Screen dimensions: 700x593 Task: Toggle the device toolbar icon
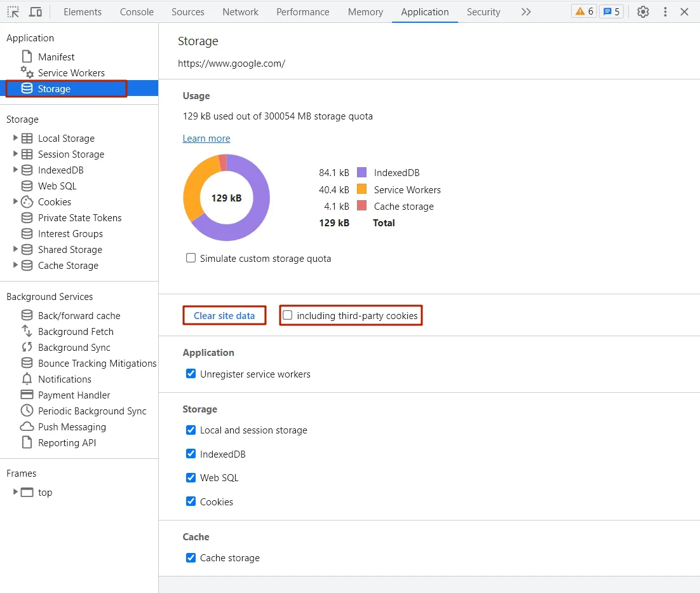36,11
